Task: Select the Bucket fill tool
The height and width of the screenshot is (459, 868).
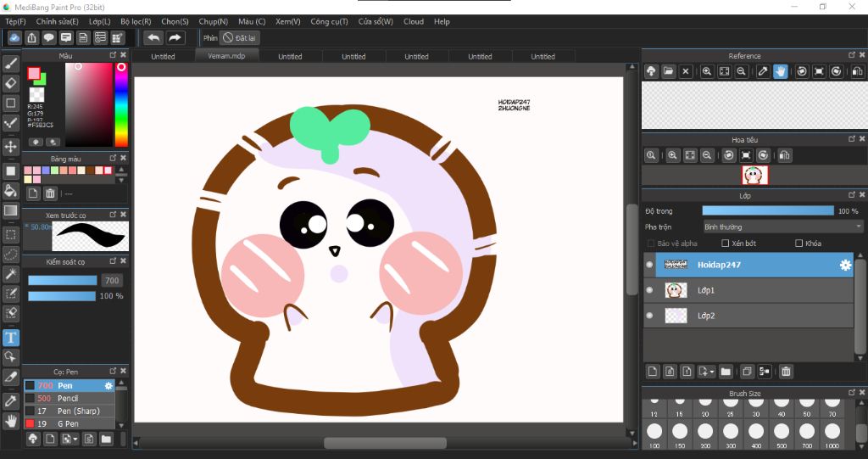Action: pyautogui.click(x=10, y=191)
